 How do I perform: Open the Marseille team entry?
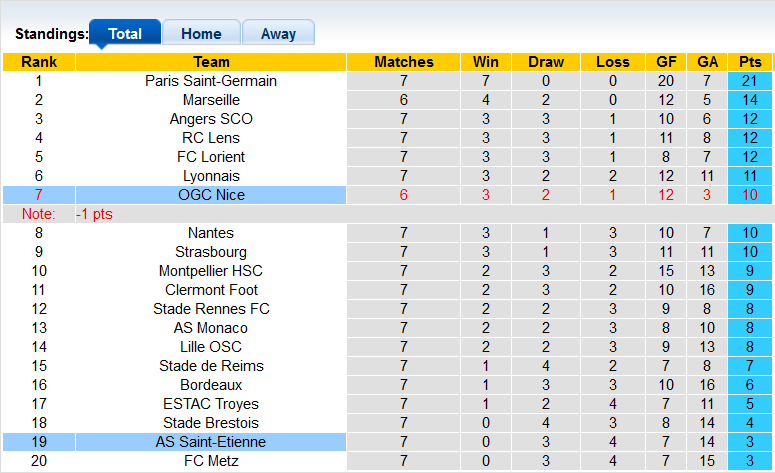[x=211, y=100]
